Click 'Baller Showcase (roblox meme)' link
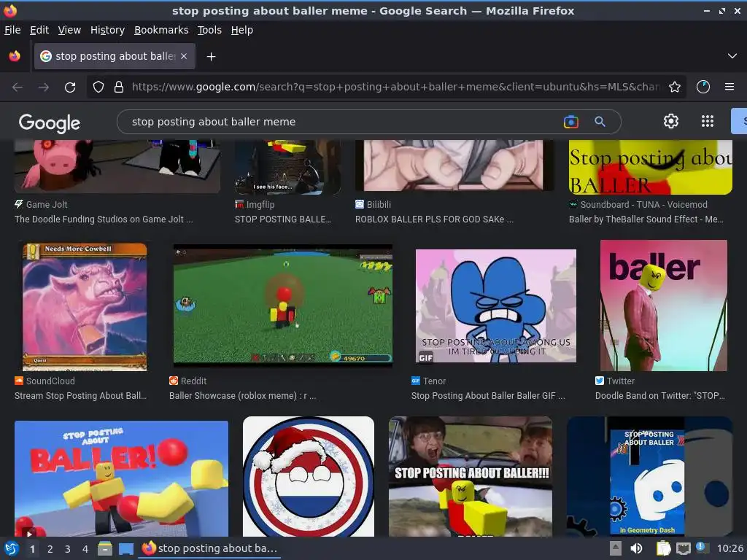 tap(242, 396)
